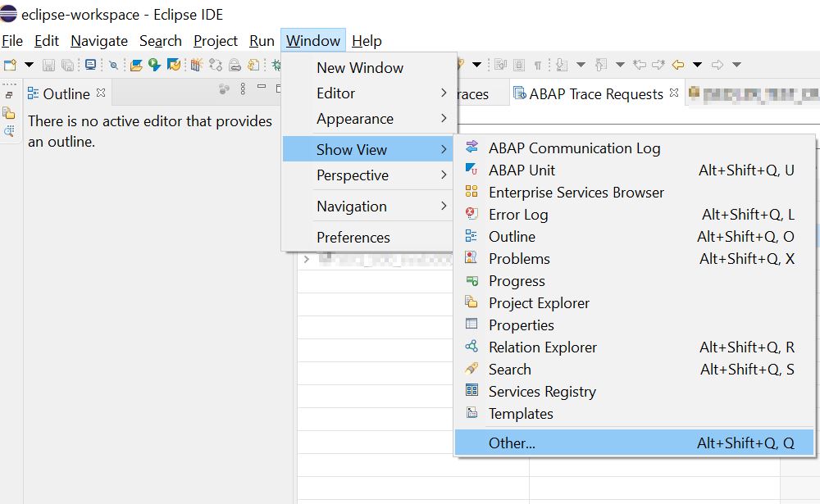Choose New Window from the Window menu
The width and height of the screenshot is (820, 504).
click(368, 67)
